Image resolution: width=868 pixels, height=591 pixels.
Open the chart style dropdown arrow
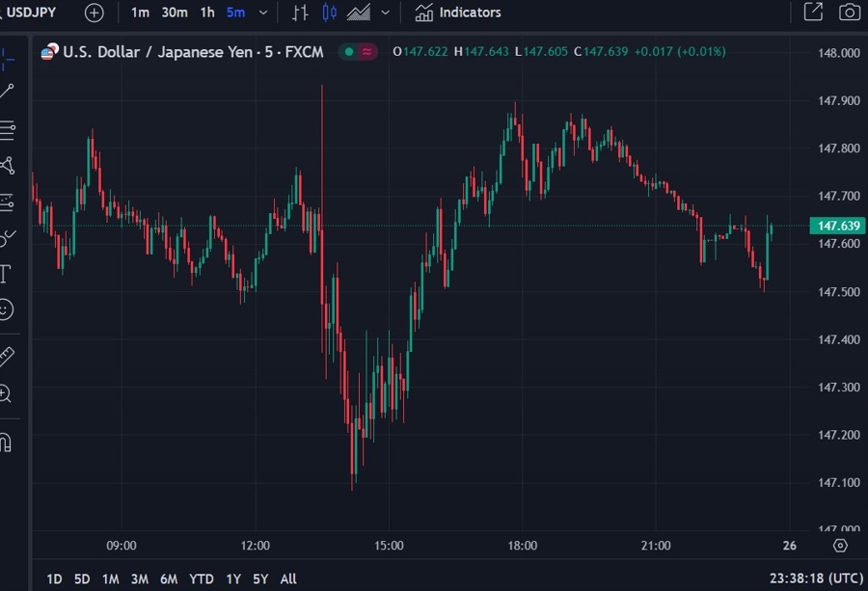point(386,13)
